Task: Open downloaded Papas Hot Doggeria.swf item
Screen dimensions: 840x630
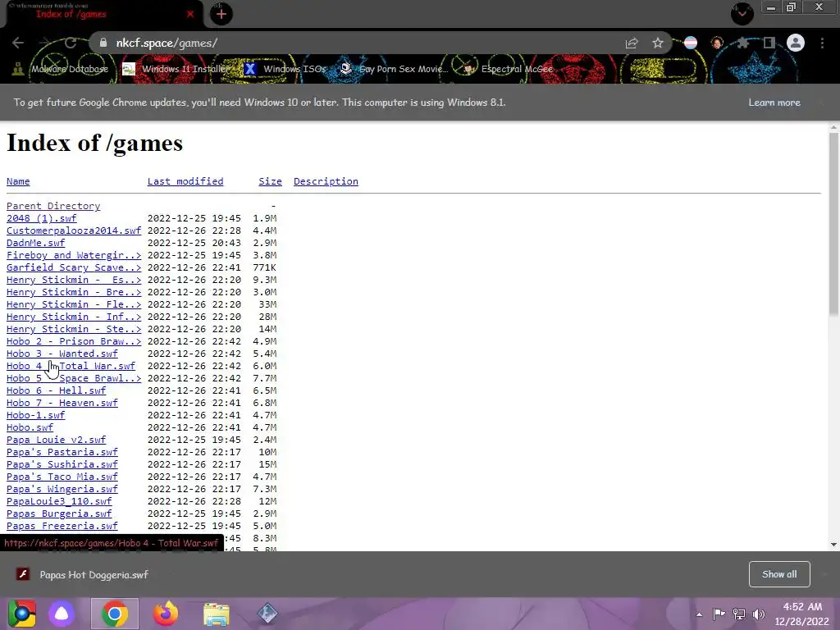Action: point(81,575)
